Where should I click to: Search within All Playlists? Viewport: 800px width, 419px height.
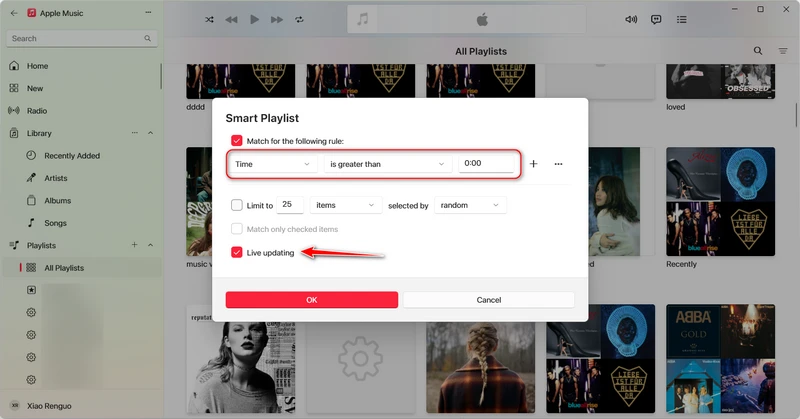click(758, 51)
